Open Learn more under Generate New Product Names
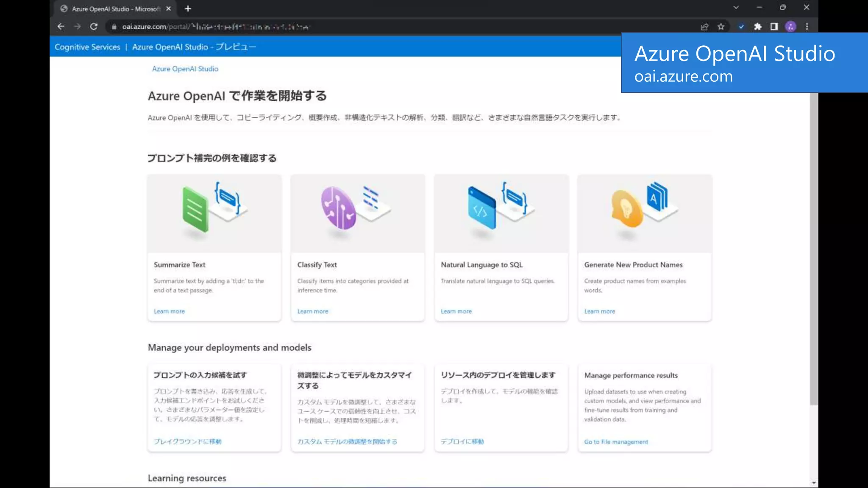This screenshot has width=868, height=488. 600,311
